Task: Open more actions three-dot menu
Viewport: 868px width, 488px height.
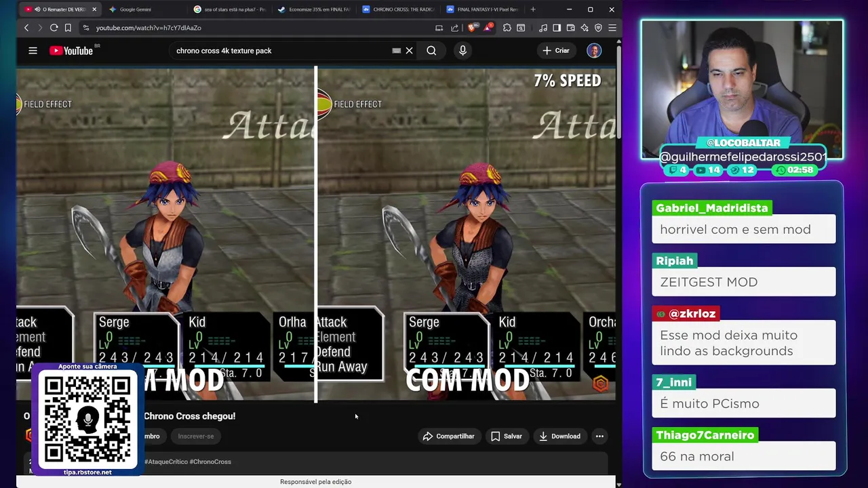Action: pos(599,436)
